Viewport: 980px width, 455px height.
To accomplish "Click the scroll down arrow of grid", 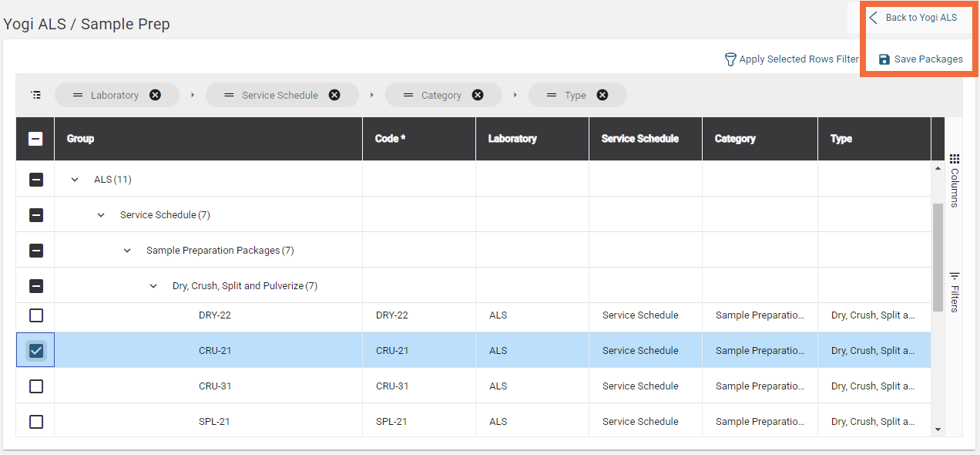I will tap(938, 430).
